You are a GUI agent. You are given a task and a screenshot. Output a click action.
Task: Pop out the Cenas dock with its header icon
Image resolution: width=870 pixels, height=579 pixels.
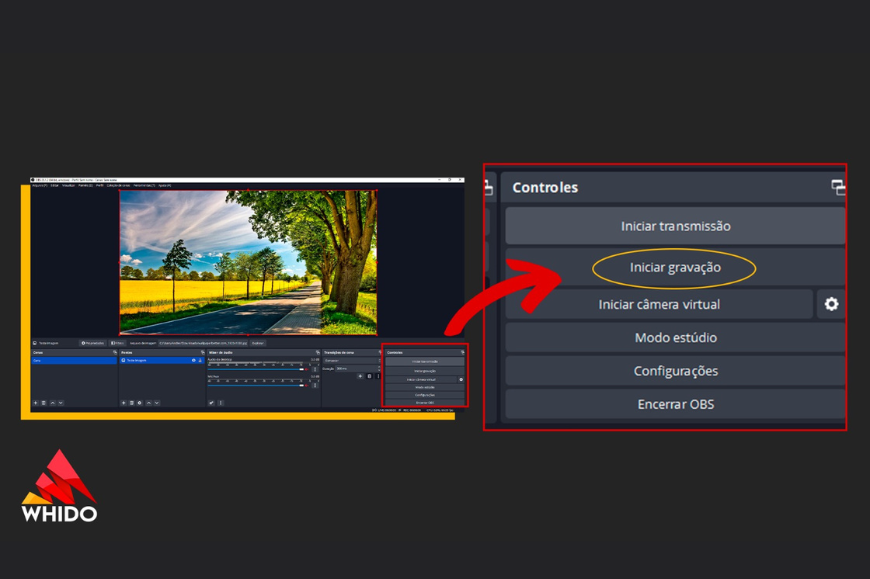[x=115, y=352]
